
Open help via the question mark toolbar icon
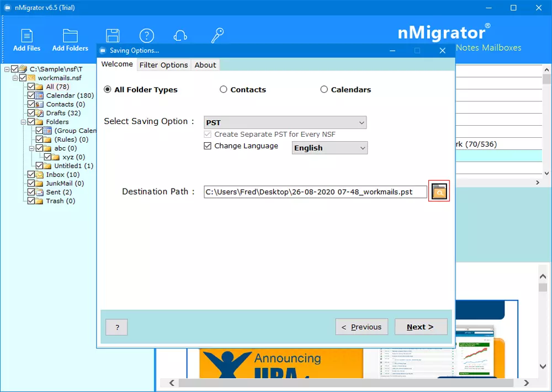pyautogui.click(x=147, y=36)
